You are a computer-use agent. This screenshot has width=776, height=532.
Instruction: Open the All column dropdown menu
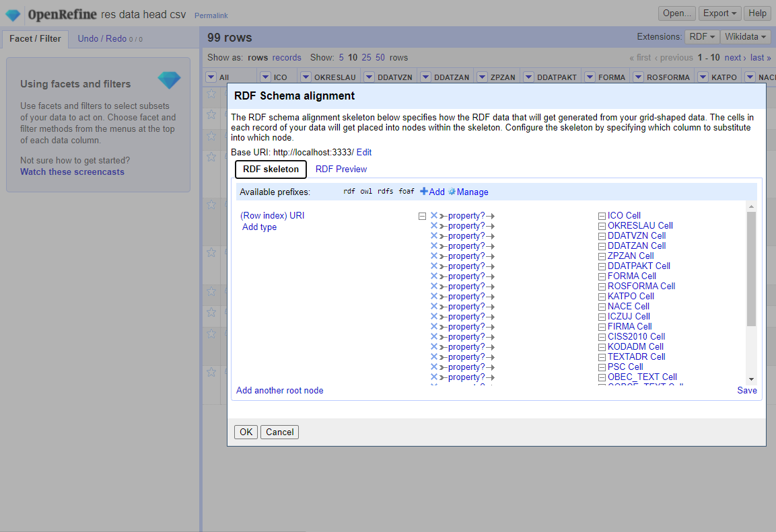211,77
